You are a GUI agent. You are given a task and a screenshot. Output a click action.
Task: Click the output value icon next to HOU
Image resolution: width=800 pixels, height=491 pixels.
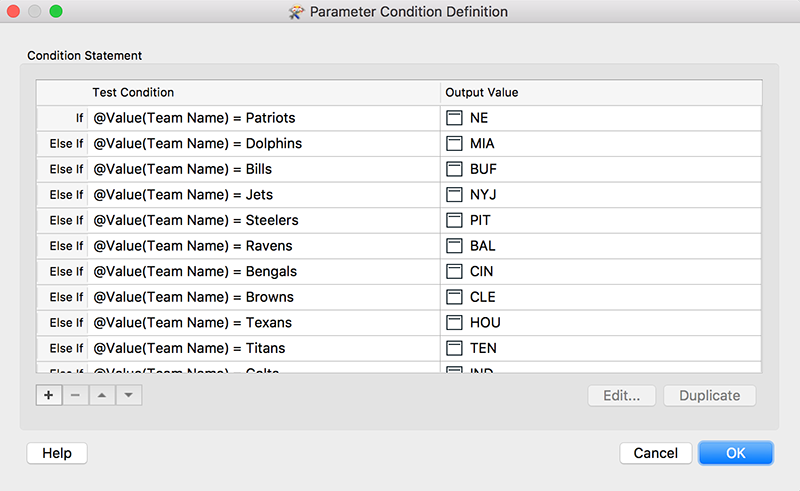click(x=454, y=322)
